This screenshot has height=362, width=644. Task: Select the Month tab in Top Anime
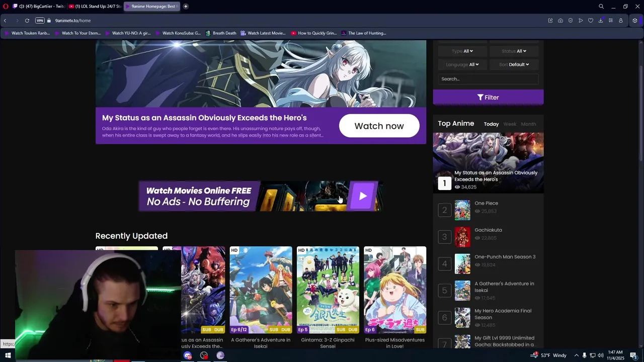[528, 124]
